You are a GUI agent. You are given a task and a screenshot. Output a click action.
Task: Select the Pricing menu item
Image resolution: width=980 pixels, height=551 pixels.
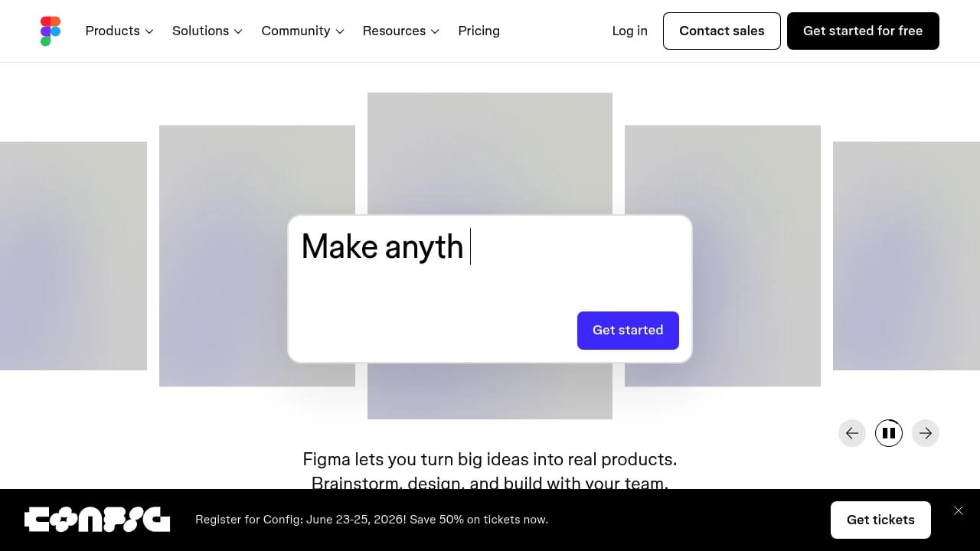[479, 31]
